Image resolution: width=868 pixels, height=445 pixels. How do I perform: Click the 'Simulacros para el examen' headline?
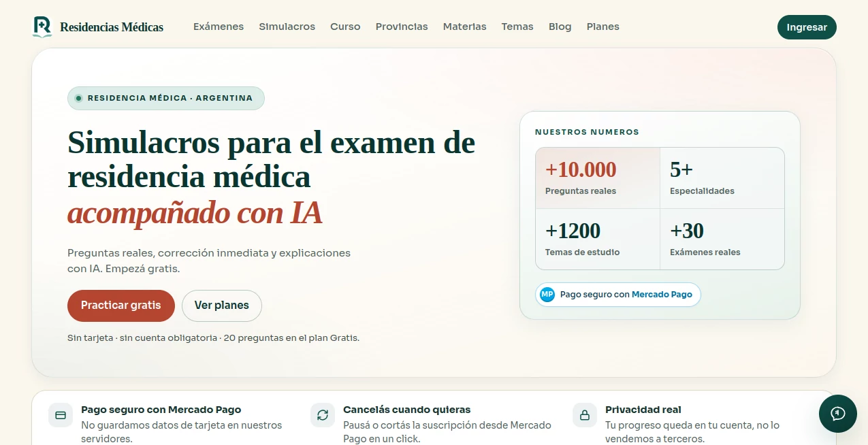[271, 160]
